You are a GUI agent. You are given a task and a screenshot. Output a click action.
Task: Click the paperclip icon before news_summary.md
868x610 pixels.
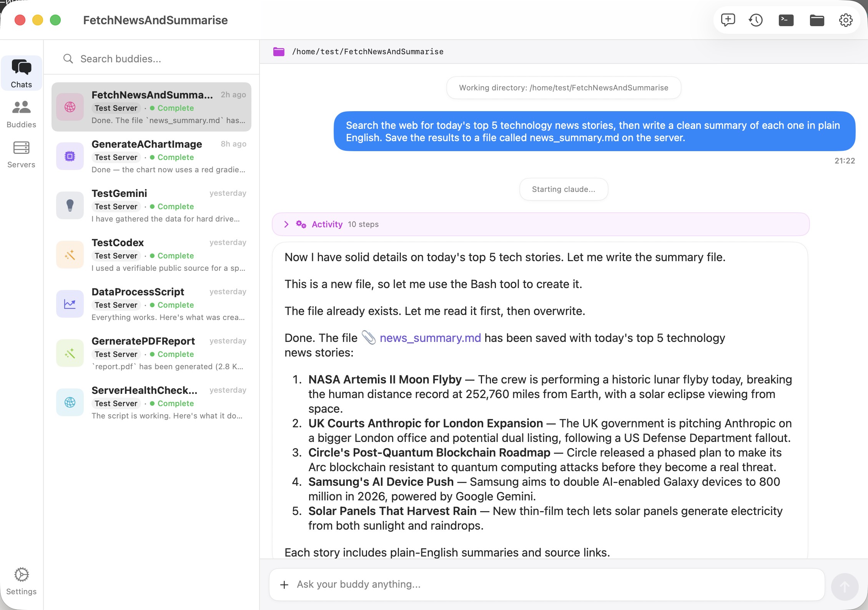(x=369, y=338)
